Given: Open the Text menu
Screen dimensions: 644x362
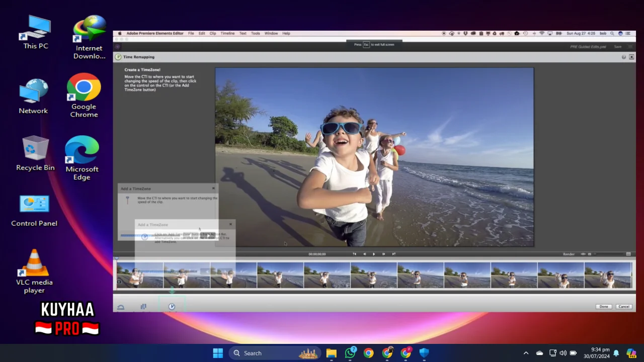Looking at the screenshot, I should [x=243, y=33].
